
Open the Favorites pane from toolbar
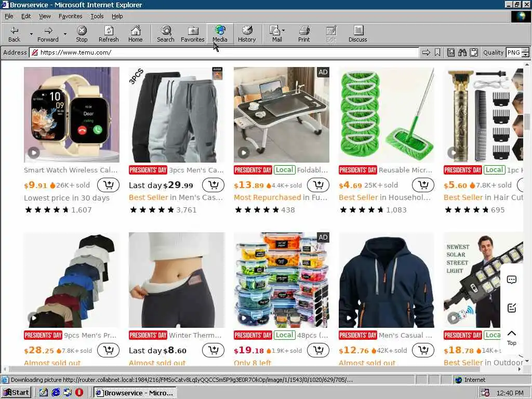click(192, 34)
